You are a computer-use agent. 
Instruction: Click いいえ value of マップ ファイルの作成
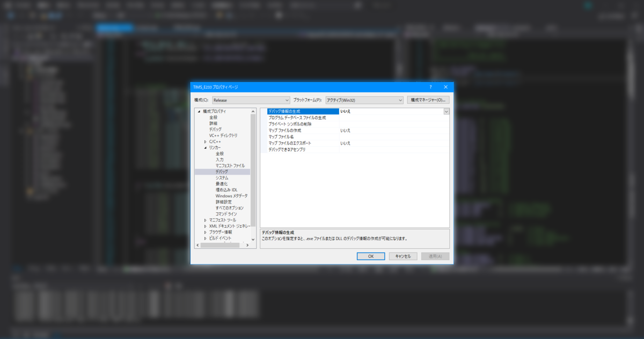[346, 131]
